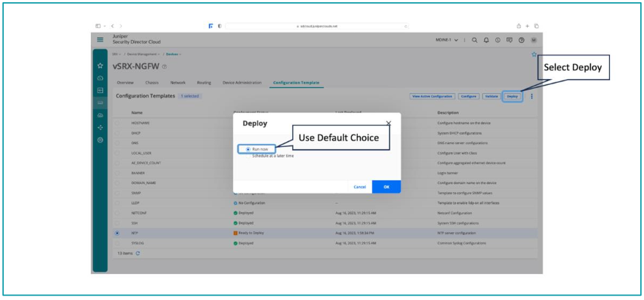Open the notifications bell icon
This screenshot has height=300, width=644.
pos(487,40)
